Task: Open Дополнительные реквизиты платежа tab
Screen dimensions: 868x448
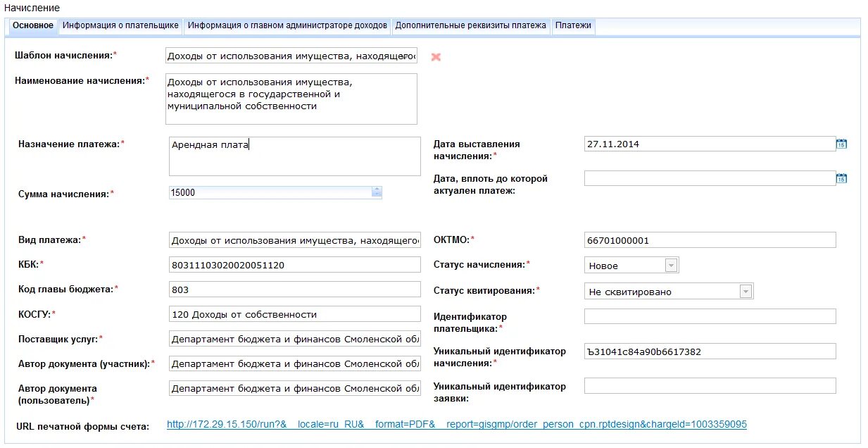Action: [x=471, y=25]
